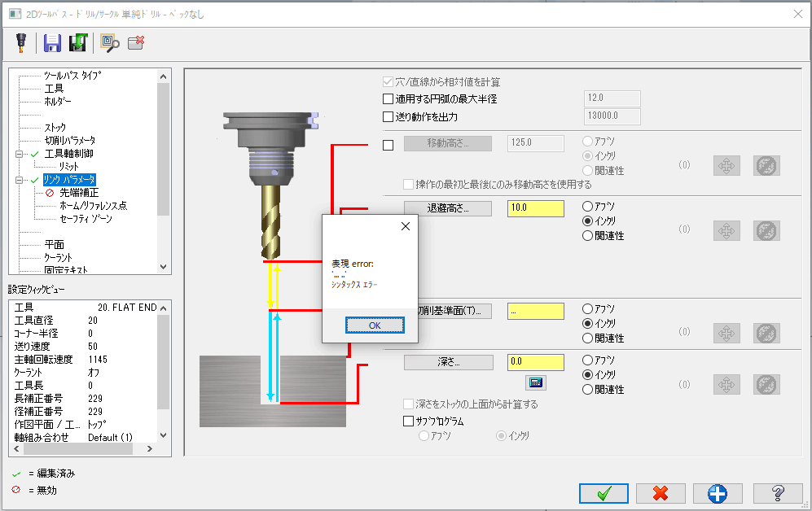The image size is (812, 511).
Task: Check the サブプログラム checkbox
Action: 409,421
